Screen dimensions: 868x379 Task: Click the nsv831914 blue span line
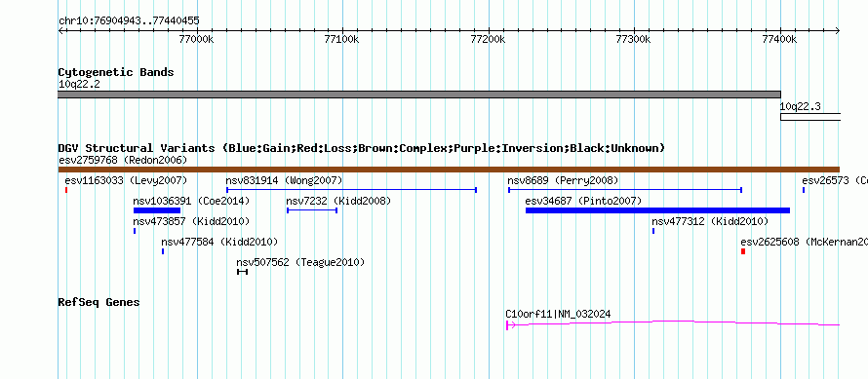[x=351, y=190]
